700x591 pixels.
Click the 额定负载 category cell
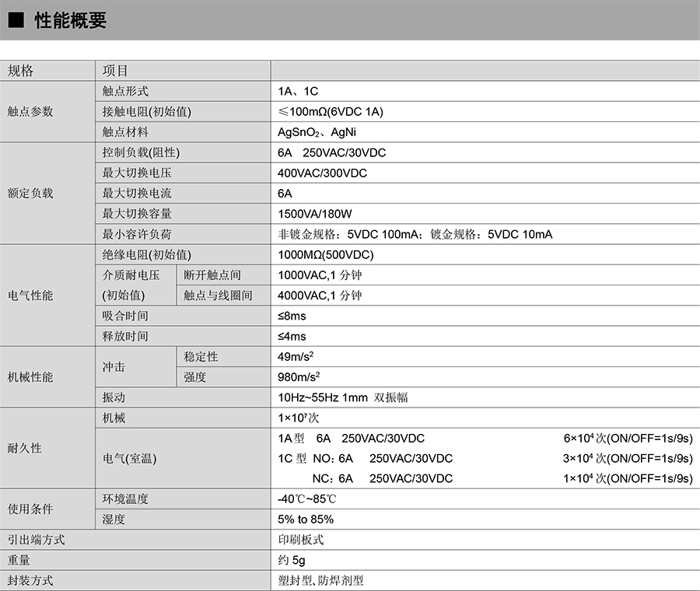(x=30, y=193)
